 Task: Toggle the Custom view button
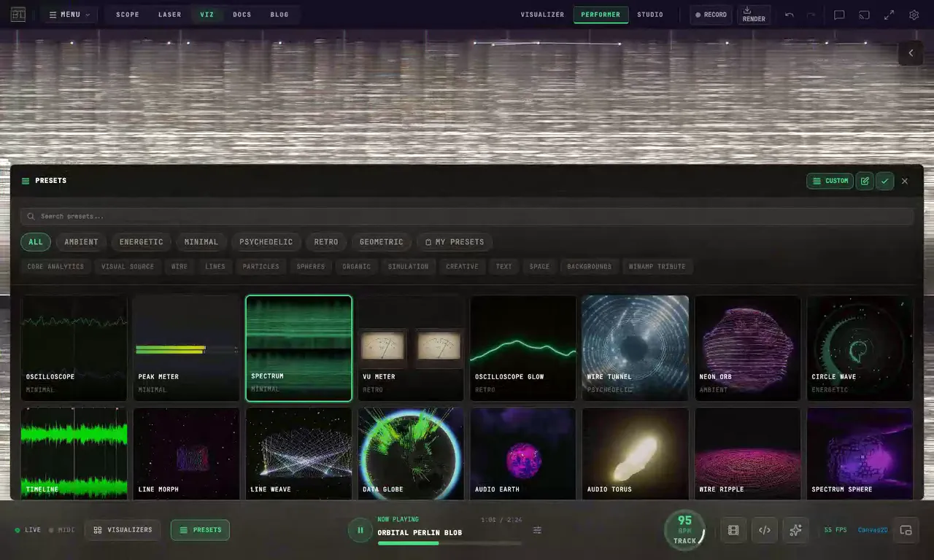(830, 181)
